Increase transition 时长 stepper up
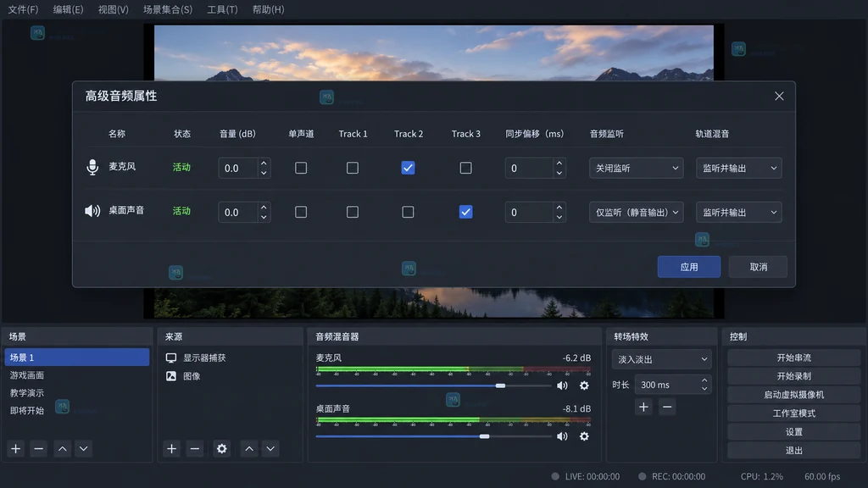 [704, 380]
